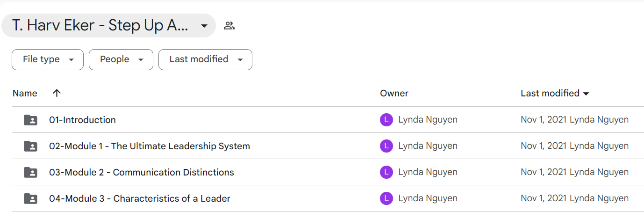Click the Nov 1, 2021 date for 03-Module 2
Image resolution: width=644 pixels, height=219 pixels.
point(544,172)
